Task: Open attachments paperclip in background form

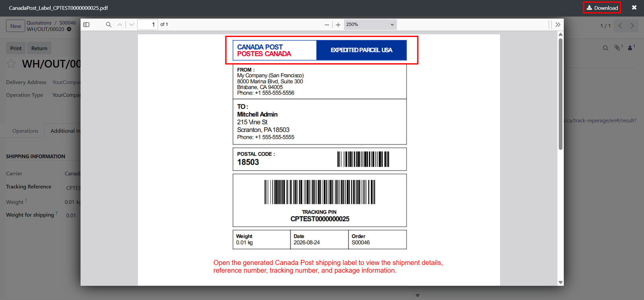Action: 618,48
